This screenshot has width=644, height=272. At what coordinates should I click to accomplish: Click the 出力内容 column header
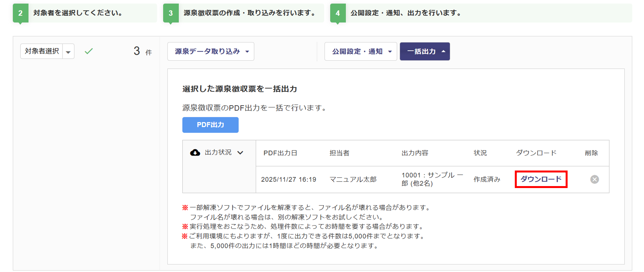tap(415, 153)
